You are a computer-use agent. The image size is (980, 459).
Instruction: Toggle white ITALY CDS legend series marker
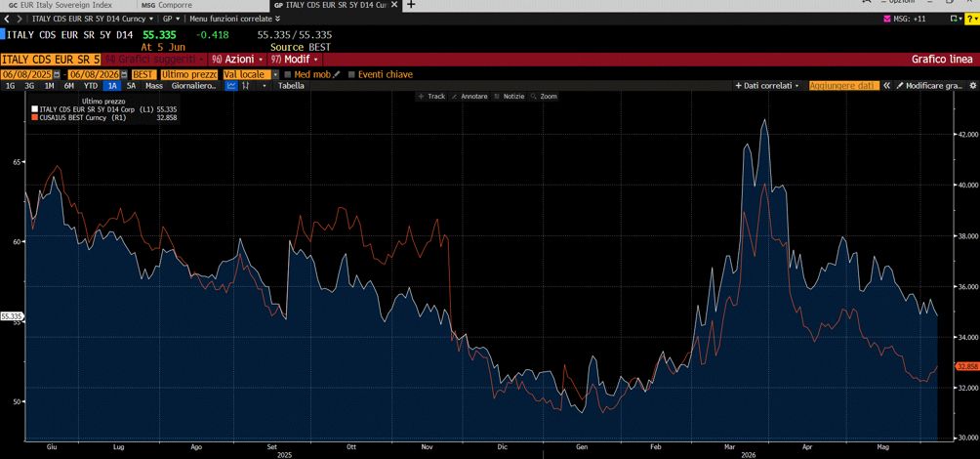tap(34, 108)
